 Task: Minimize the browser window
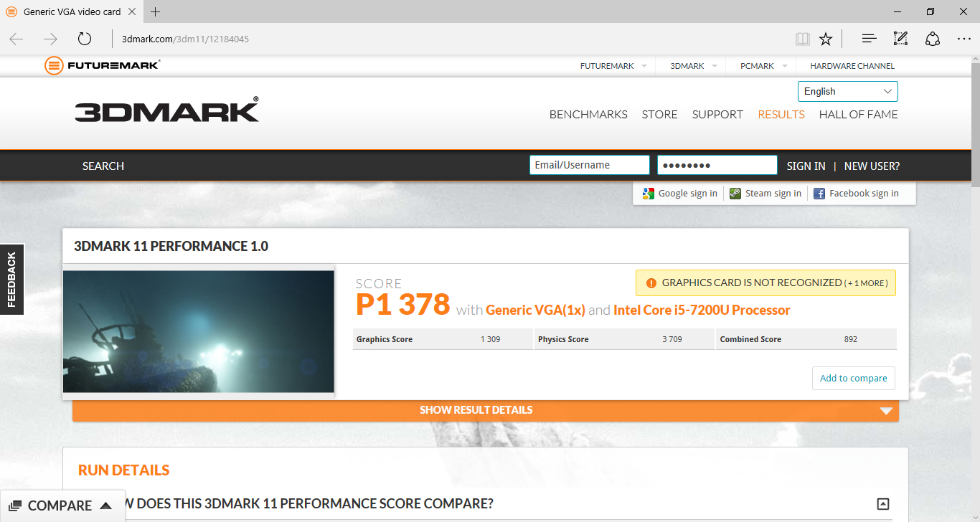898,11
